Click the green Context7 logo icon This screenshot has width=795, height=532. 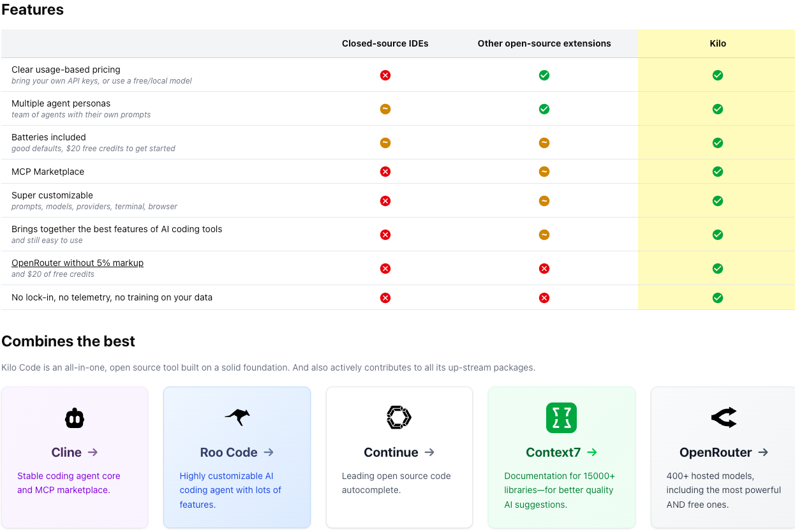(x=561, y=418)
